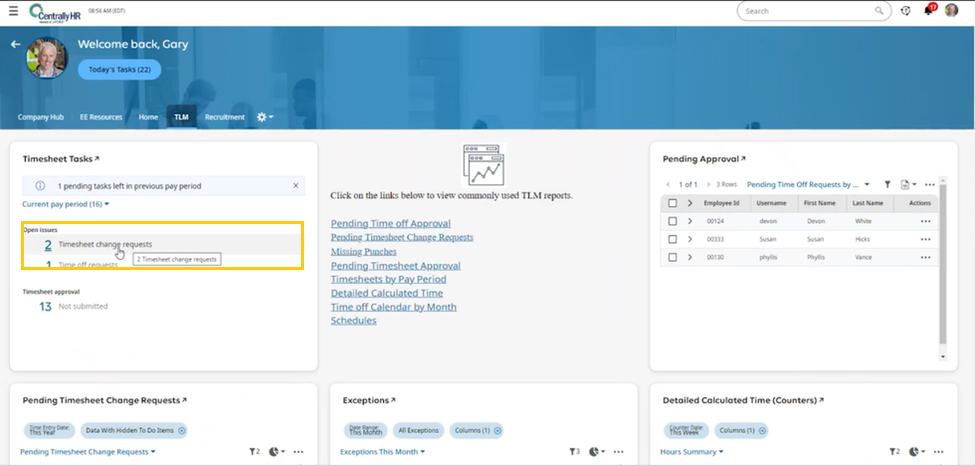Expand the Phyllis Vance row
The image size is (975, 465).
coord(690,257)
